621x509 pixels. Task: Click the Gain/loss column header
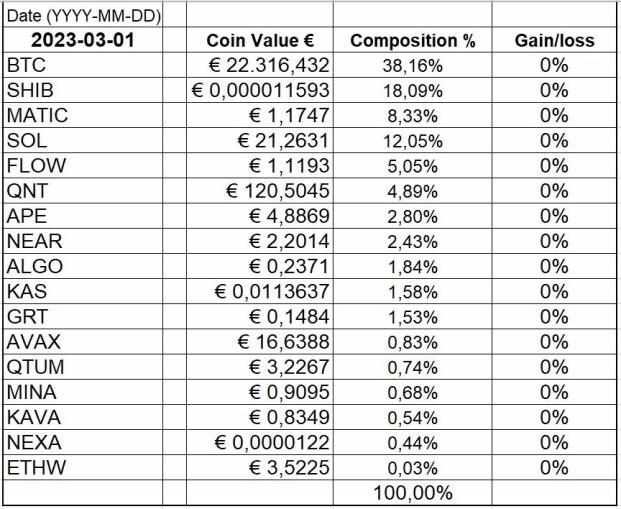(553, 42)
